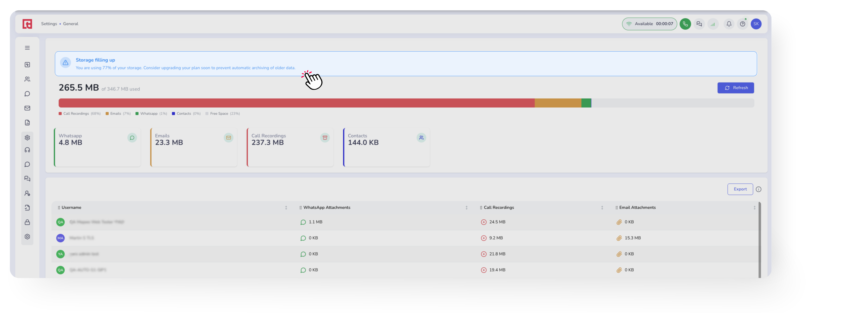Click the lock icon in the sidebar
The height and width of the screenshot is (313, 868).
tap(27, 222)
